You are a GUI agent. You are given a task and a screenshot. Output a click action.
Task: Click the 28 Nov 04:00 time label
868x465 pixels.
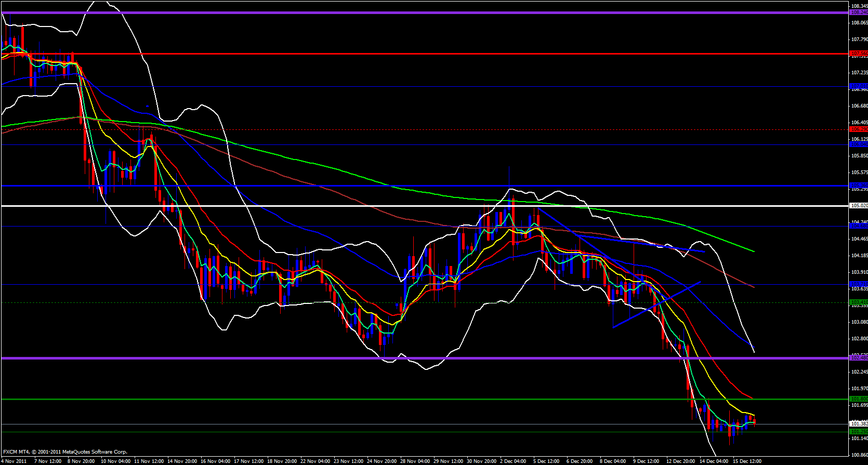tap(415, 461)
